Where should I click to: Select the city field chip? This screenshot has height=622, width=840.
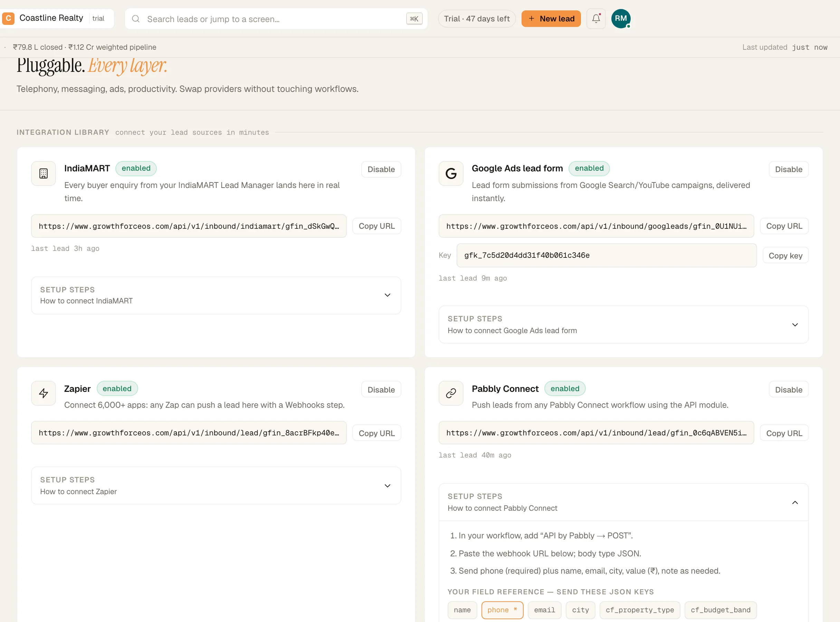[580, 610]
